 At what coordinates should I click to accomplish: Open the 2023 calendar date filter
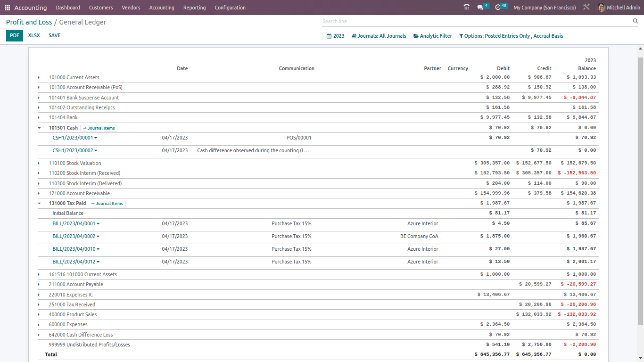[336, 36]
